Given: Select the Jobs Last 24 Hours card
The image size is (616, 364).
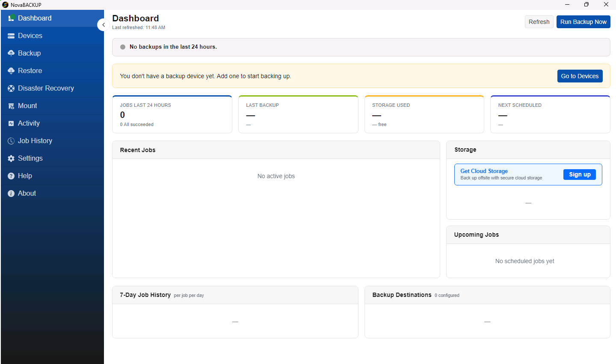Looking at the screenshot, I should point(172,114).
